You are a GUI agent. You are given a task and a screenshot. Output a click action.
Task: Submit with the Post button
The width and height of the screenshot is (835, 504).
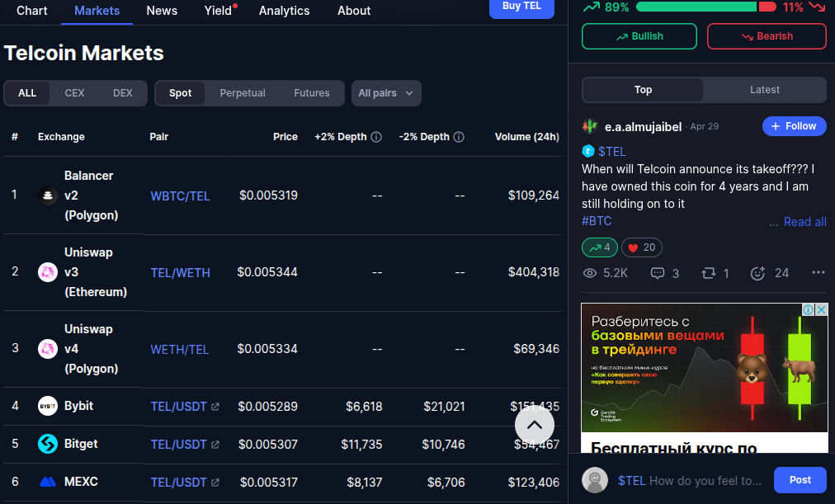click(800, 480)
